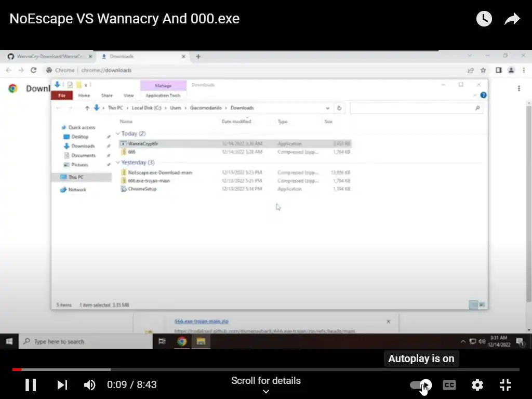The width and height of the screenshot is (532, 399).
Task: Open Chrome three-dot menu
Action: pyautogui.click(x=524, y=70)
